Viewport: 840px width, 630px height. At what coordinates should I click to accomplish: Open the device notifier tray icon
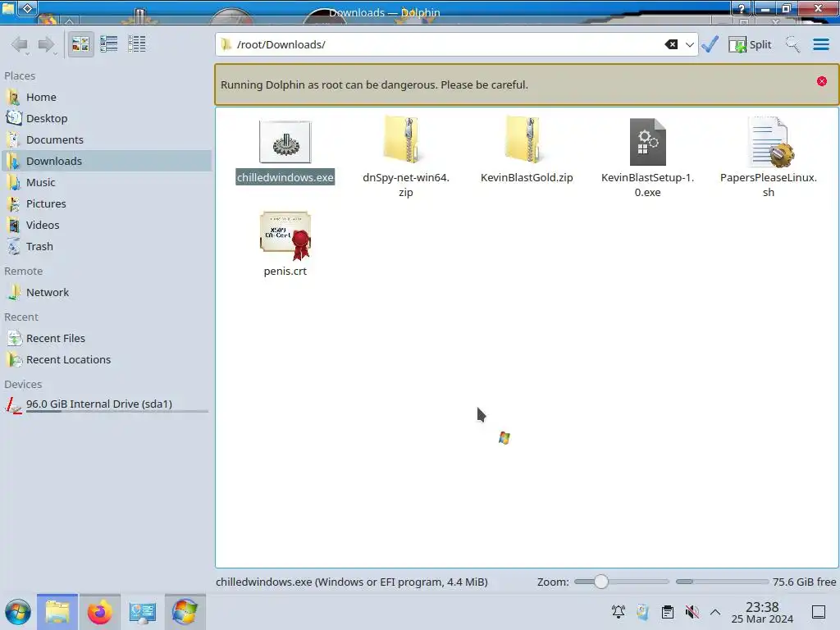coord(643,612)
